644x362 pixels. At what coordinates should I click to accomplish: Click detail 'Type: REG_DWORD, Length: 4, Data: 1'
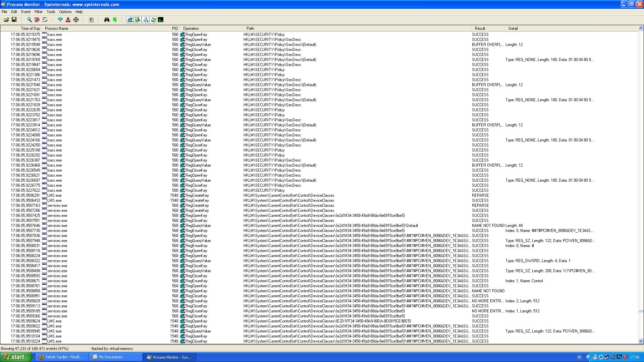(x=538, y=261)
